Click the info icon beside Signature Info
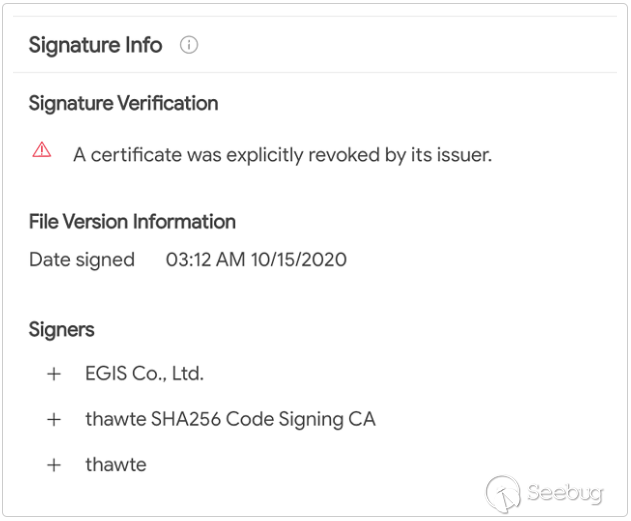 pyautogui.click(x=189, y=45)
